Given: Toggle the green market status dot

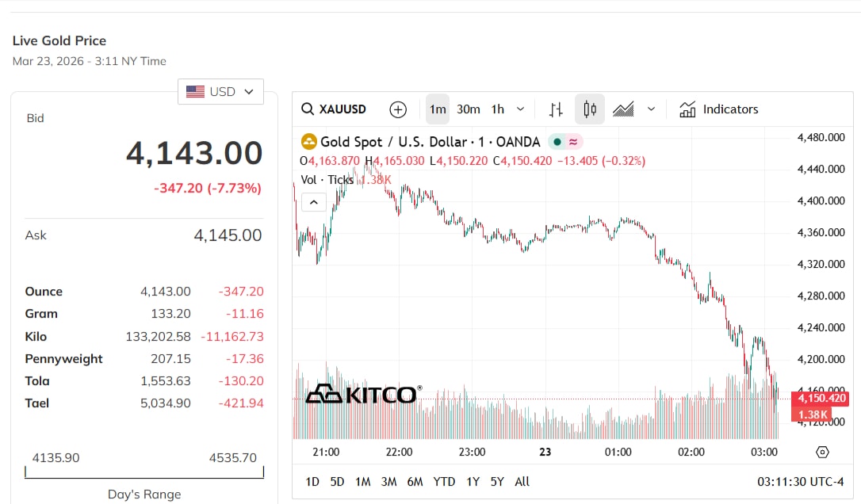Looking at the screenshot, I should coord(557,141).
